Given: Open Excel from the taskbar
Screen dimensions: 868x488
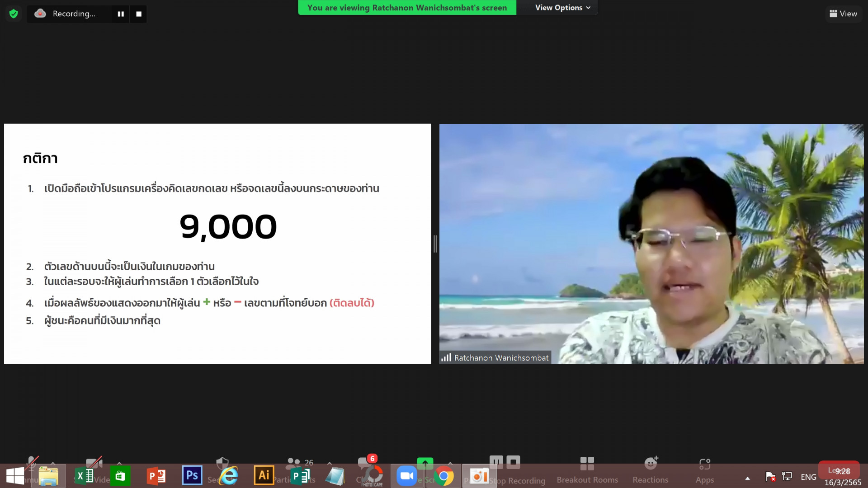Looking at the screenshot, I should (85, 476).
